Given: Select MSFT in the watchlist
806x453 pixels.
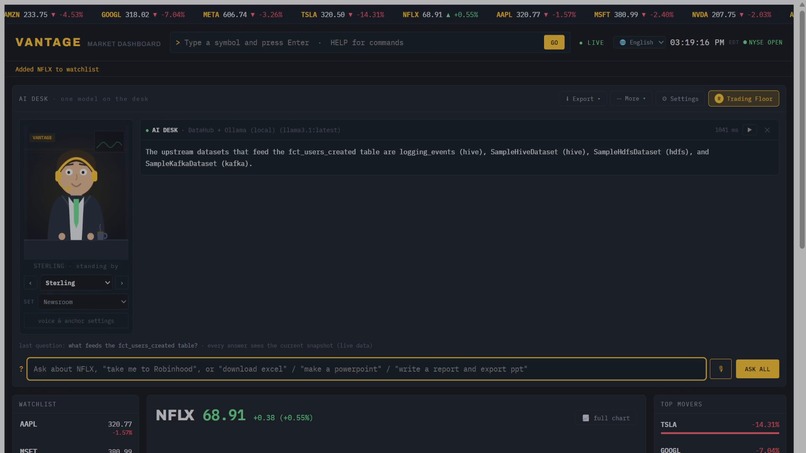Looking at the screenshot, I should click(76, 449).
